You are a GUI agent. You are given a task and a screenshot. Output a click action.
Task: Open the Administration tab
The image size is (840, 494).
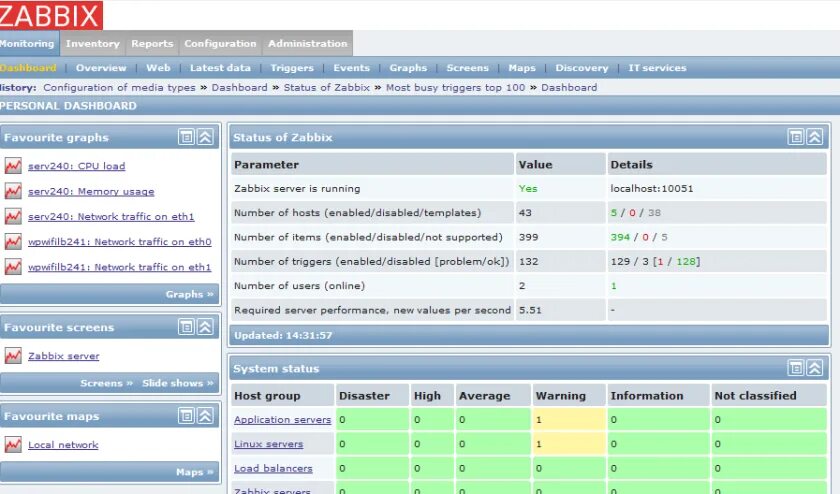(308, 43)
